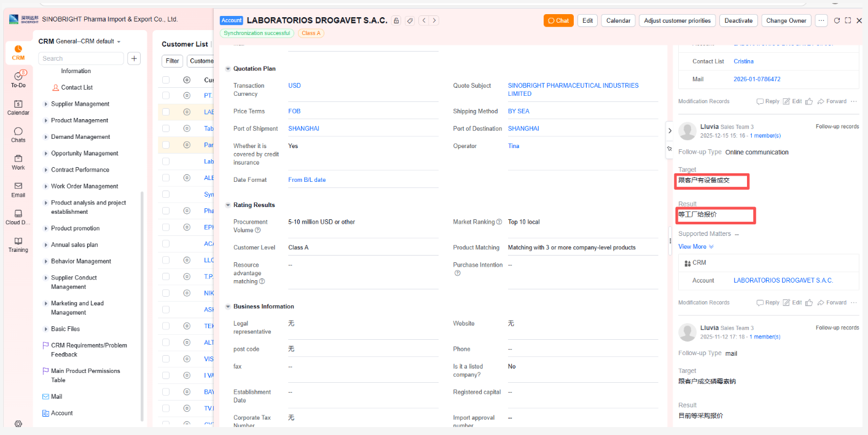868x435 pixels.
Task: Open the To-Do sidebar icon
Action: pos(18,79)
